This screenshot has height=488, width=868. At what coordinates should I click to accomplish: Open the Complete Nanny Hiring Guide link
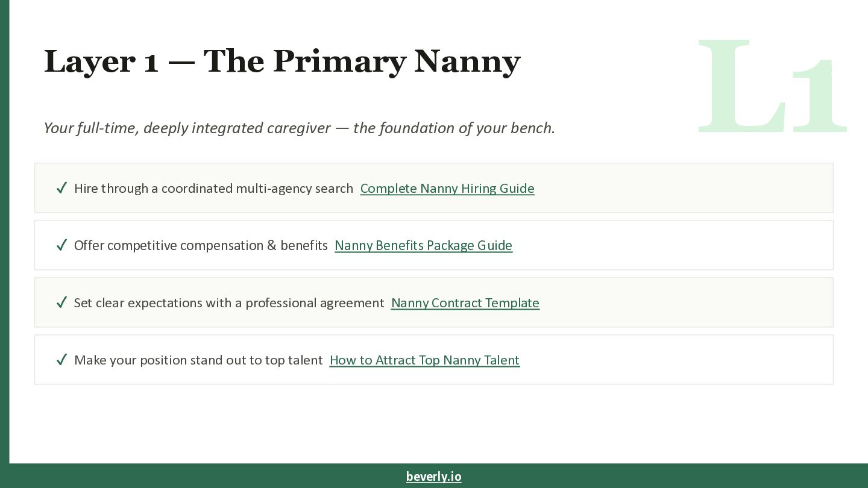447,189
